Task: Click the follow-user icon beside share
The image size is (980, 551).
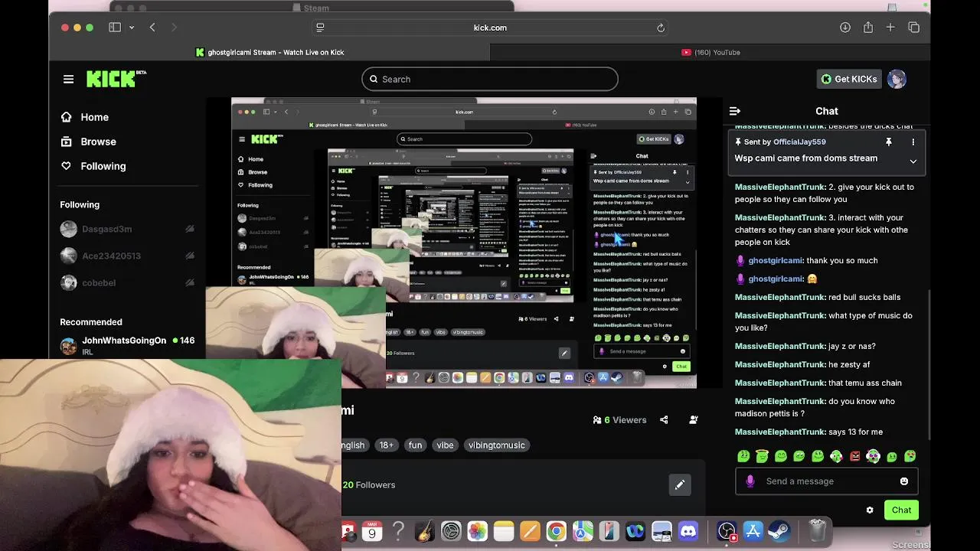Action: point(694,419)
